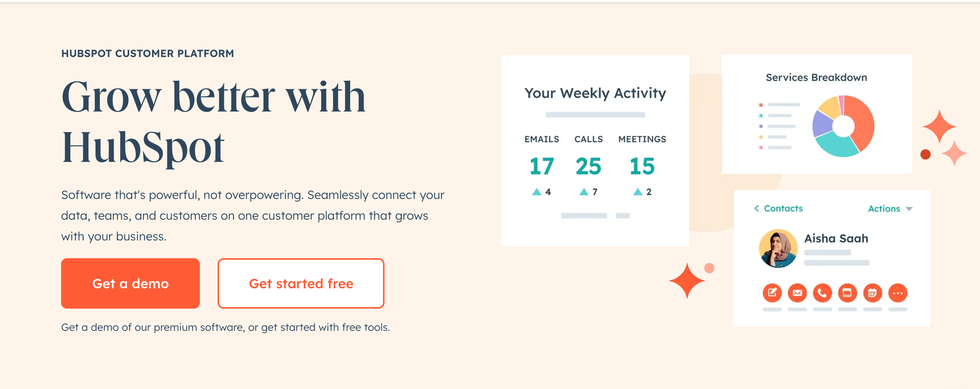The width and height of the screenshot is (980, 389).
Task: Click the meetings upward triangle showing 2
Action: [x=637, y=192]
